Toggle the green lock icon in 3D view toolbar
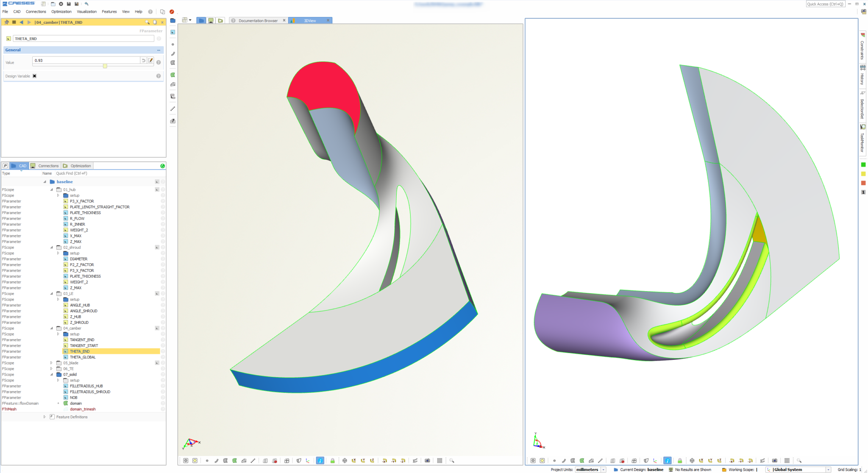This screenshot has height=473, width=868. pos(333,460)
